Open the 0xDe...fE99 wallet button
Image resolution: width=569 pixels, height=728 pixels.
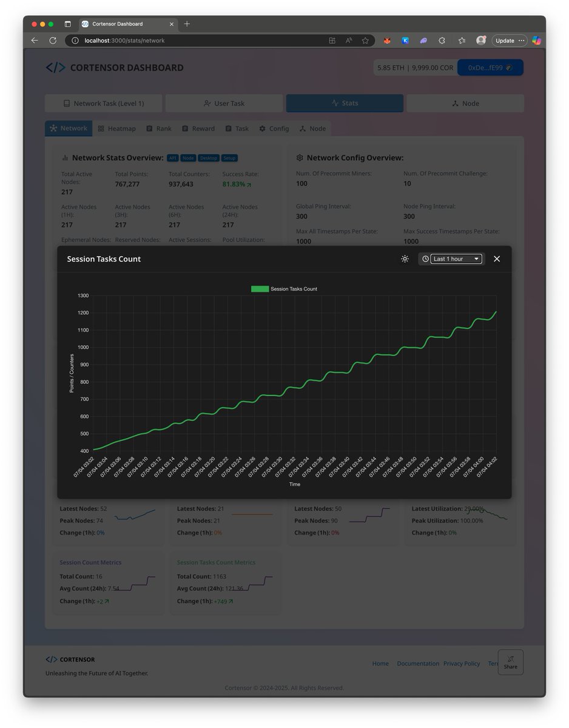(490, 68)
